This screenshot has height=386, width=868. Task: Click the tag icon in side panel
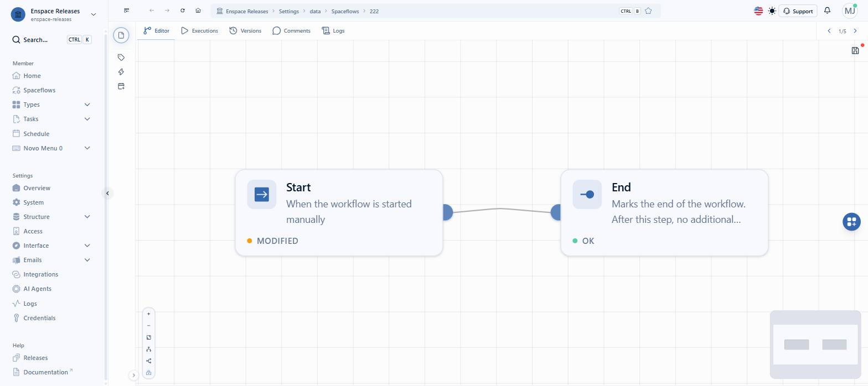(121, 58)
